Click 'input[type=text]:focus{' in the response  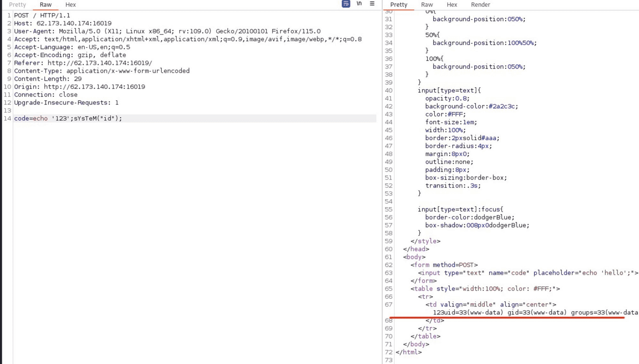[x=460, y=210]
